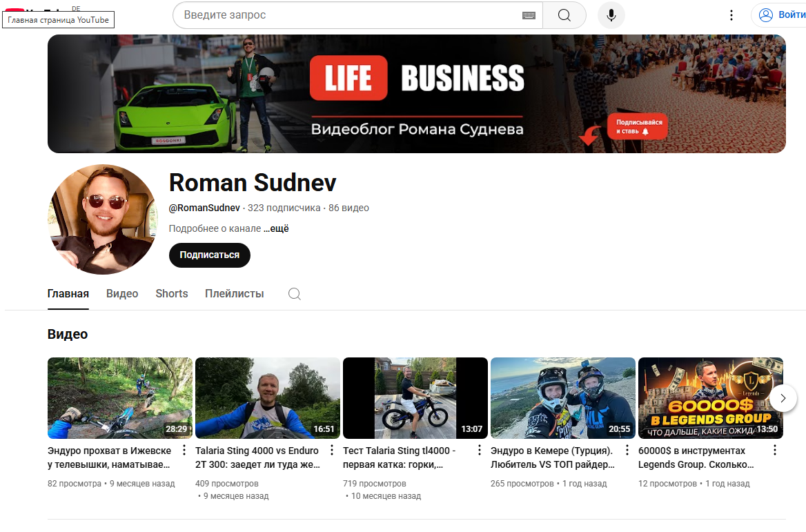Switch to the Видео tab
The height and width of the screenshot is (532, 806).
pos(122,294)
